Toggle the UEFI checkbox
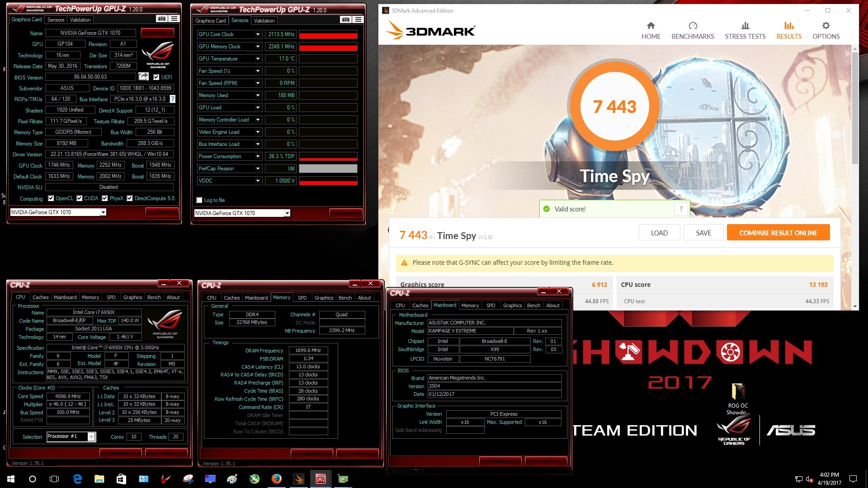 156,77
